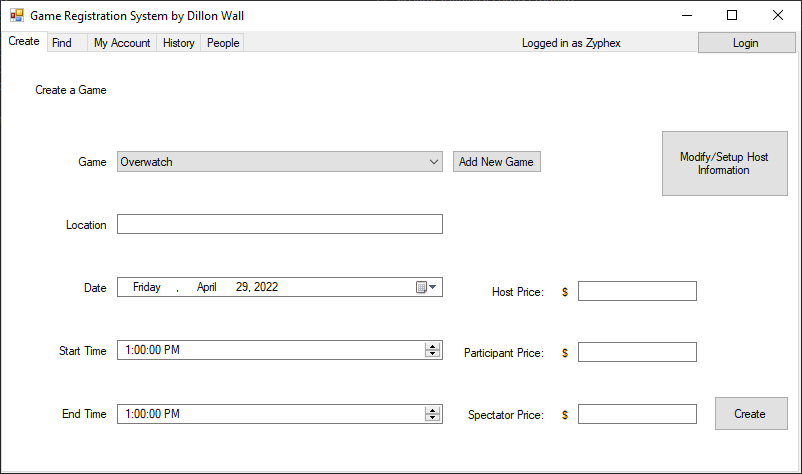The image size is (802, 474).
Task: Click the application icon in title bar
Action: (17, 15)
